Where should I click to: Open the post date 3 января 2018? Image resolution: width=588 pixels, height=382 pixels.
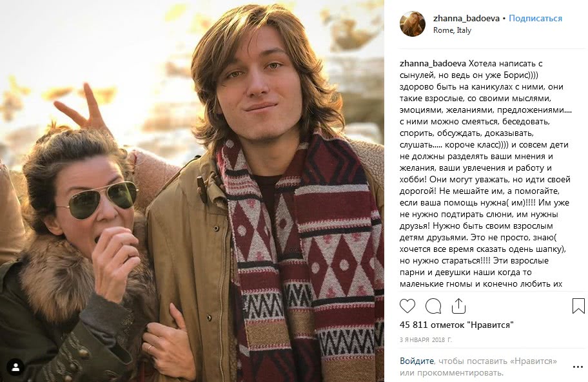tap(426, 339)
